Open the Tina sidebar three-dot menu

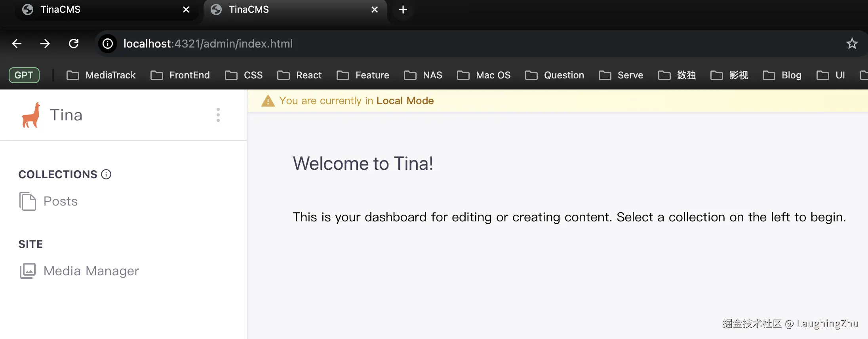point(218,115)
